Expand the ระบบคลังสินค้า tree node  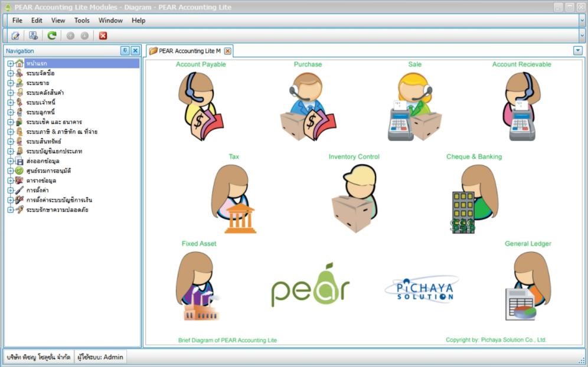coord(11,93)
